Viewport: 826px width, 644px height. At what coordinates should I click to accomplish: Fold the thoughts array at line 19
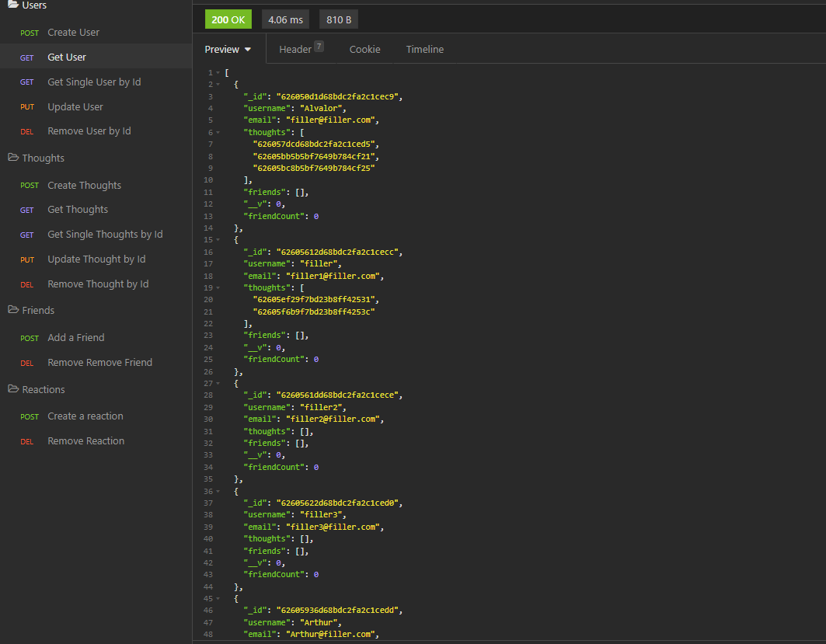218,287
